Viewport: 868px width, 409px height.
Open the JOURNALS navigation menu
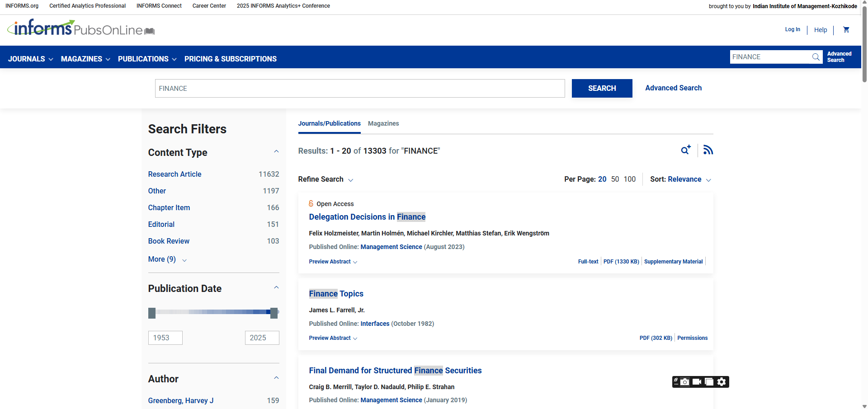click(30, 59)
